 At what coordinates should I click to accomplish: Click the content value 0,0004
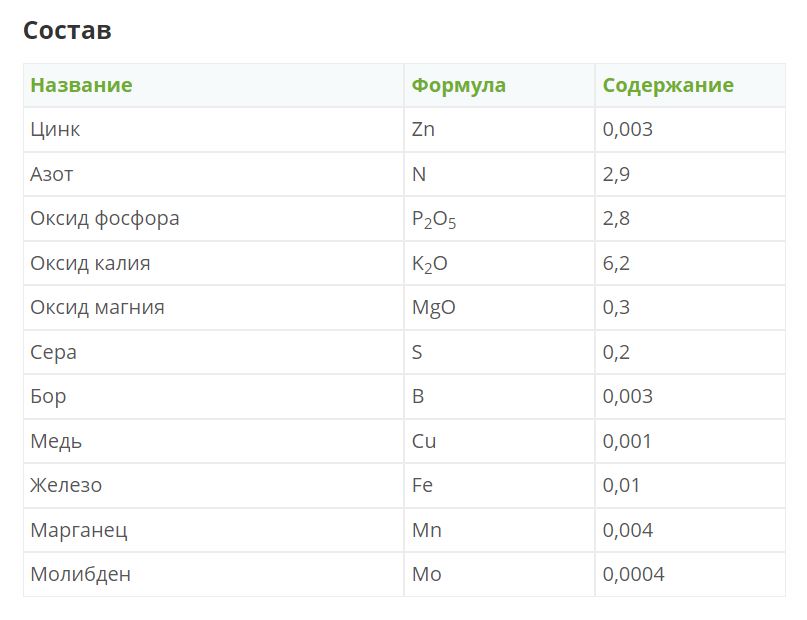(633, 574)
